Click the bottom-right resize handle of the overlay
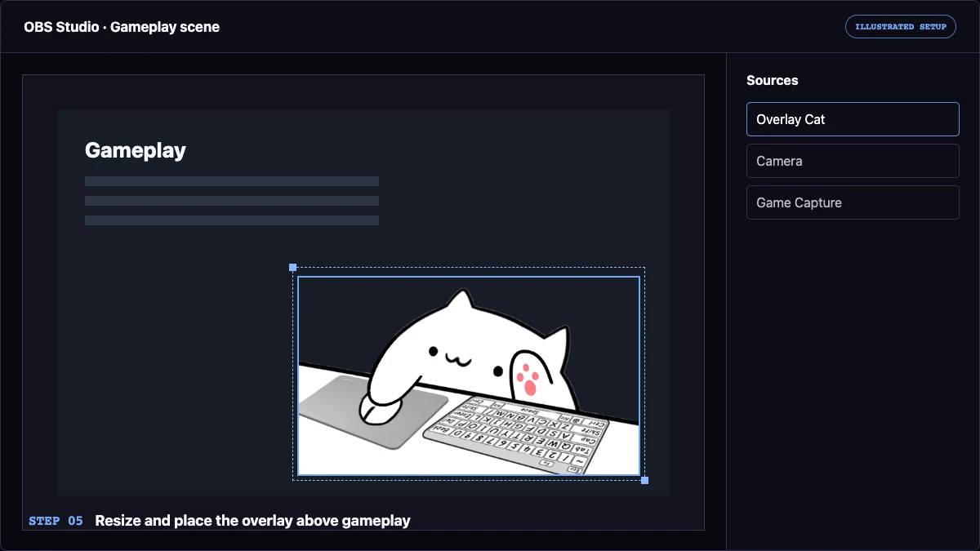 (645, 480)
